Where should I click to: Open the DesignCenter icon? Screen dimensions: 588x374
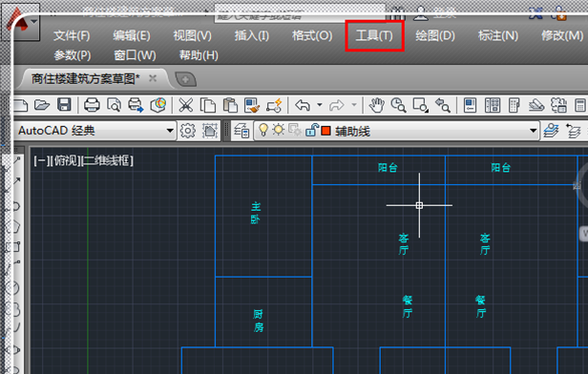pyautogui.click(x=493, y=105)
